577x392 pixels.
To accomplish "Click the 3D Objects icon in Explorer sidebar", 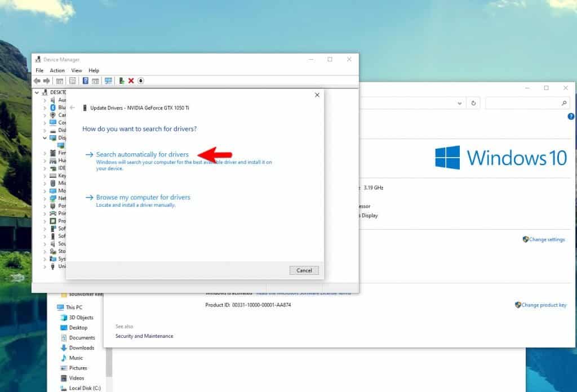I will (64, 318).
